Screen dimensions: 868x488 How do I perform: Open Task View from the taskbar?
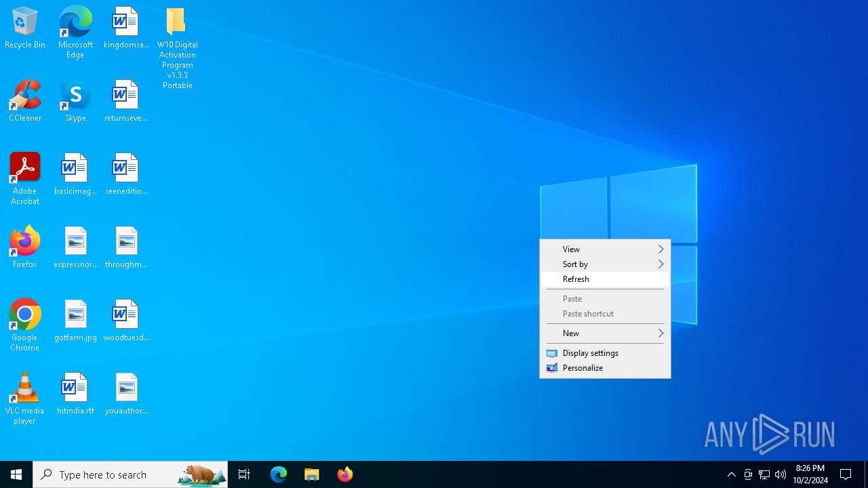pyautogui.click(x=244, y=474)
